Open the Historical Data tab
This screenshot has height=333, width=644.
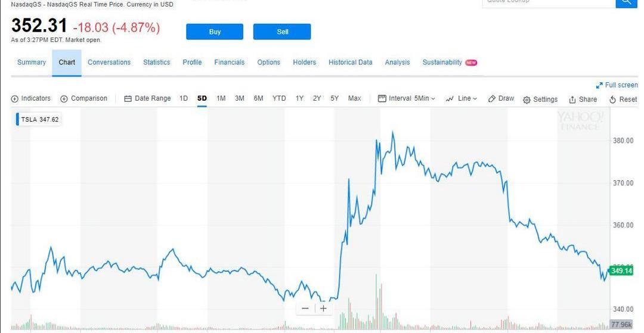point(350,63)
